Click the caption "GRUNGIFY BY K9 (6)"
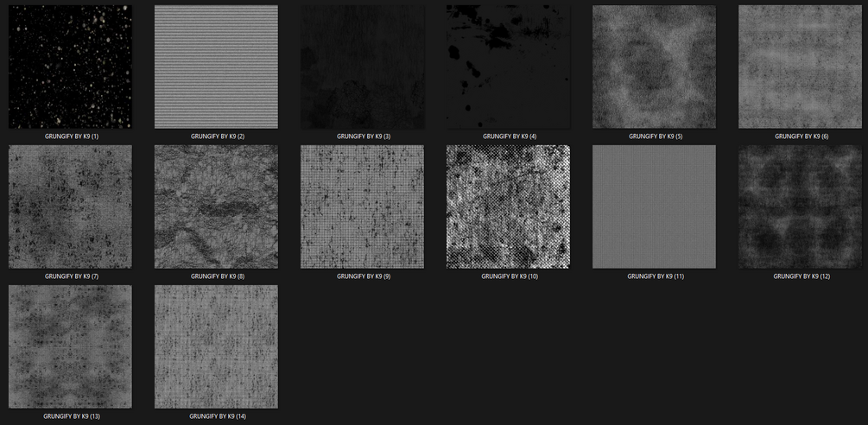This screenshot has width=868, height=425. [x=802, y=136]
